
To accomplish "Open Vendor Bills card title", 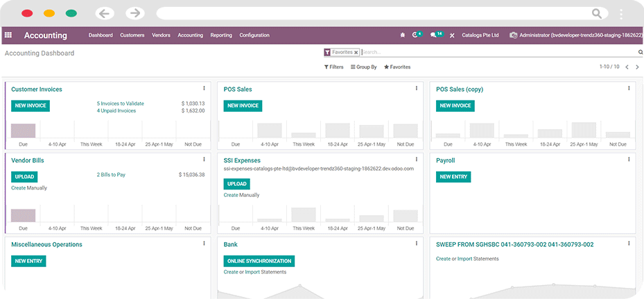I will 28,160.
